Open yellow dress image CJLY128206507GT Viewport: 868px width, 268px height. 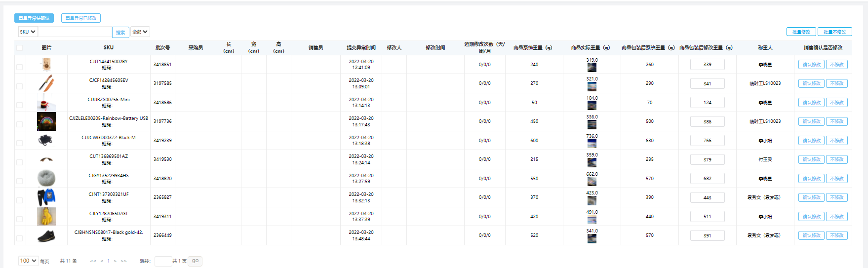[x=46, y=216]
